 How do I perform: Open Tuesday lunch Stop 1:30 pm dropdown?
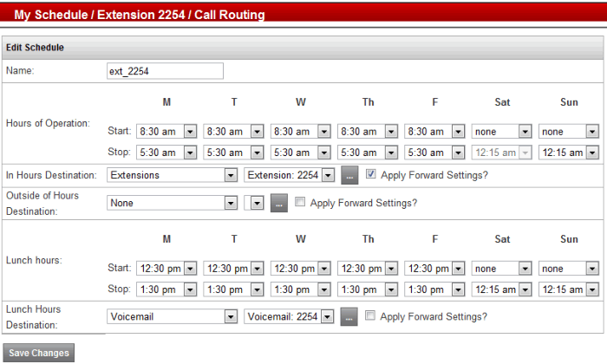[x=233, y=289]
